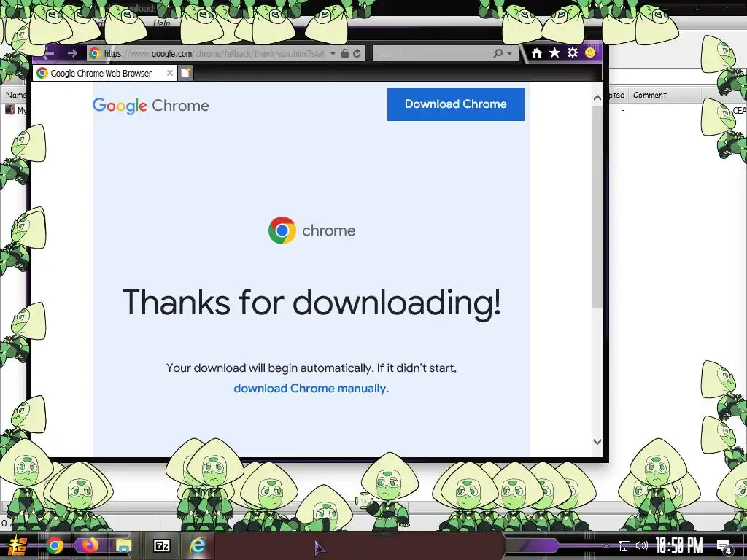
Task: Click the URL text in address bar
Action: pyautogui.click(x=214, y=54)
